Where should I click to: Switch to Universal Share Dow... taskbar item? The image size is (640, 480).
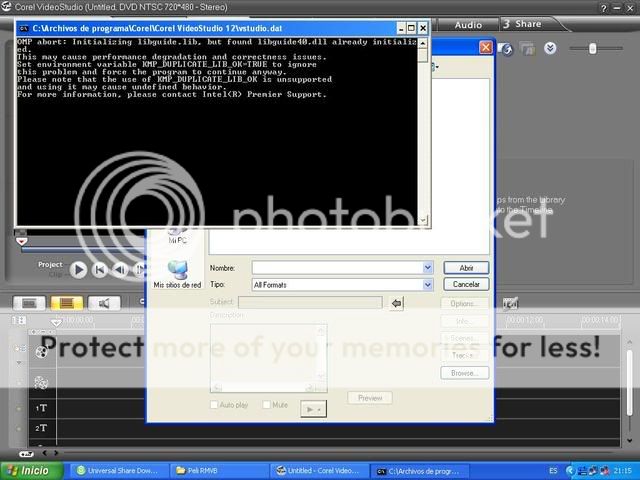pos(118,471)
